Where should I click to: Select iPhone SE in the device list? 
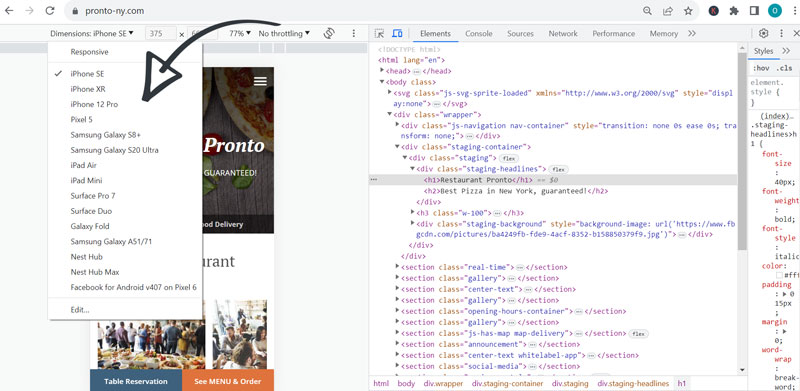pyautogui.click(x=126, y=74)
